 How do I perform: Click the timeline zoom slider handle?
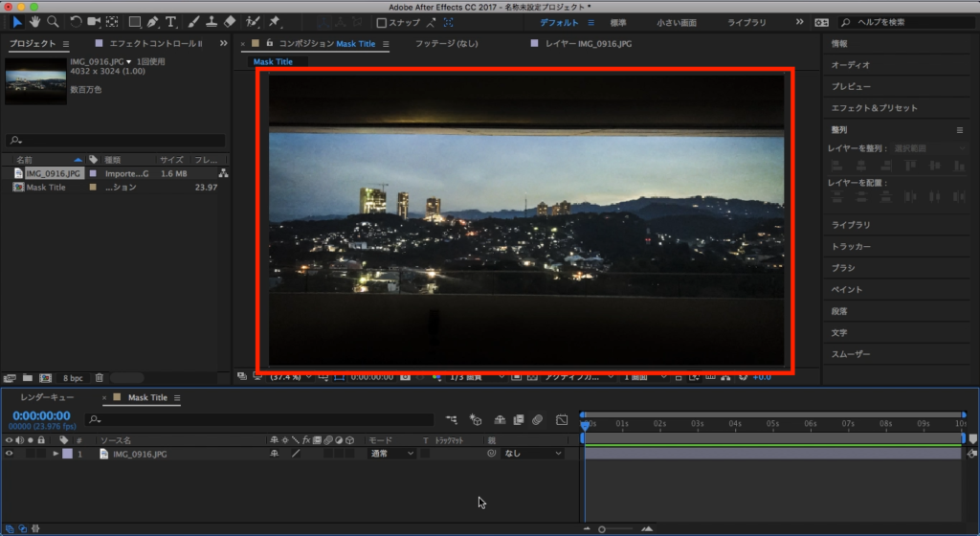pos(602,528)
